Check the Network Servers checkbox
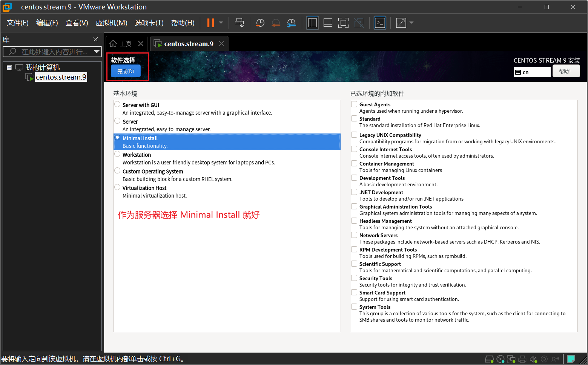This screenshot has height=365, width=588. 354,235
